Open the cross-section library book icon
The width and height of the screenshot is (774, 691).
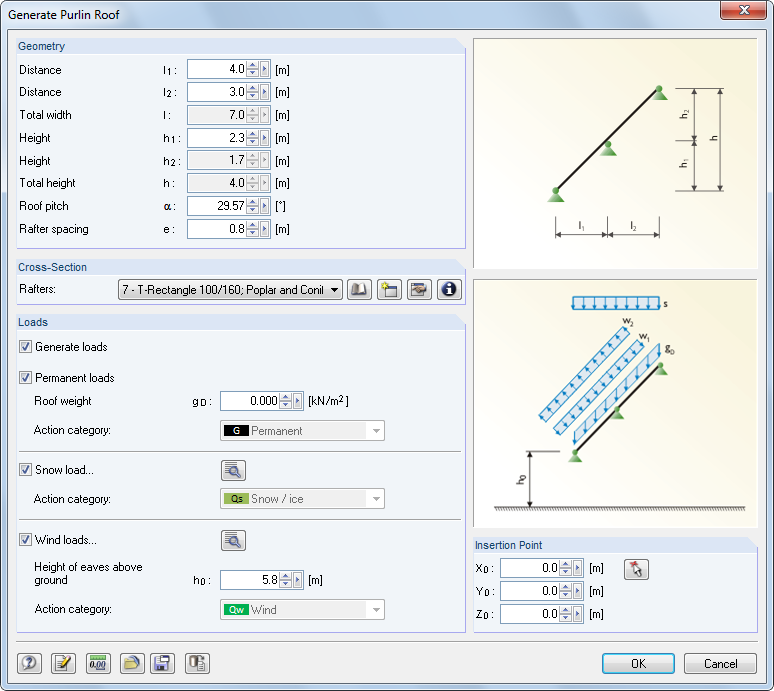pyautogui.click(x=359, y=289)
